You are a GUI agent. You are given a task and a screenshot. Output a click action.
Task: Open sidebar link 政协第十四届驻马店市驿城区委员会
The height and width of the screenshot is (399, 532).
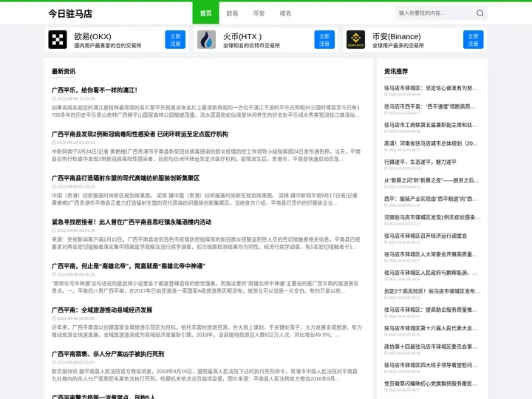click(x=431, y=347)
